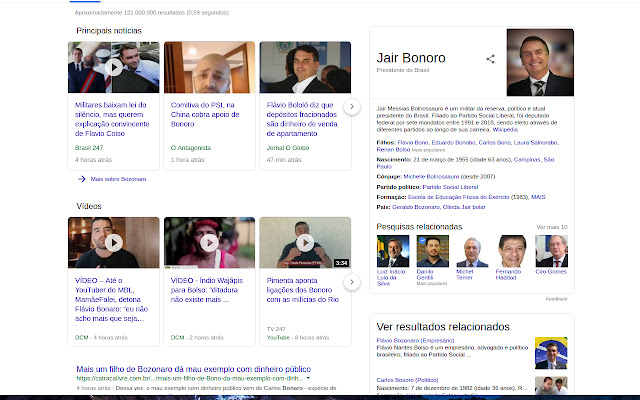Open Danilo Gentili related thumbnail
640x400 pixels.
pyautogui.click(x=432, y=251)
